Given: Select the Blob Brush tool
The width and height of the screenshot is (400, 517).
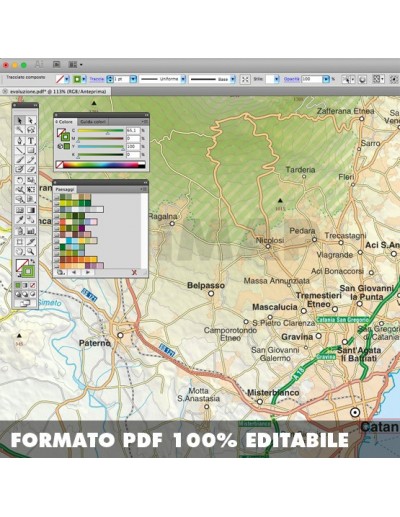Looking at the screenshot, I should (20, 169).
